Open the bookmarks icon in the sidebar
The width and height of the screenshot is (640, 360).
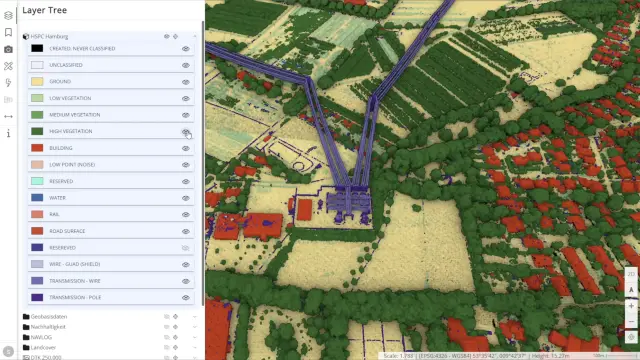pos(8,32)
